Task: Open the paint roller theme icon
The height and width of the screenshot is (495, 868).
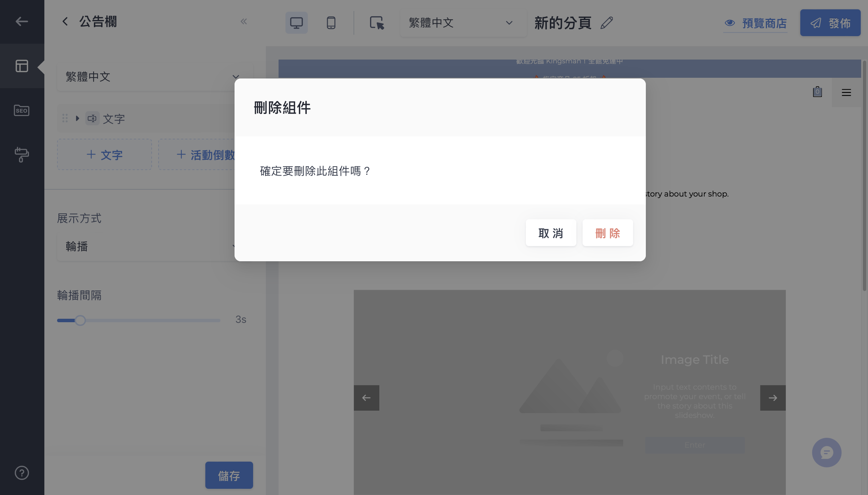Action: point(22,155)
